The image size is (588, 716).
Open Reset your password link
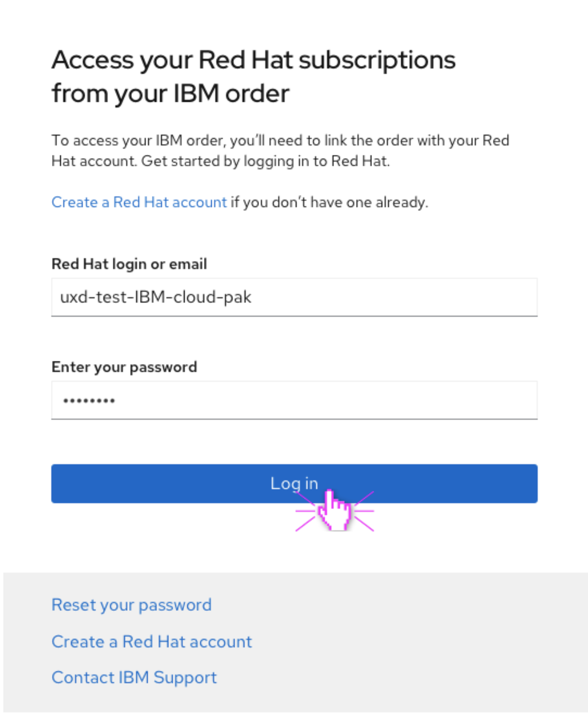tap(131, 605)
